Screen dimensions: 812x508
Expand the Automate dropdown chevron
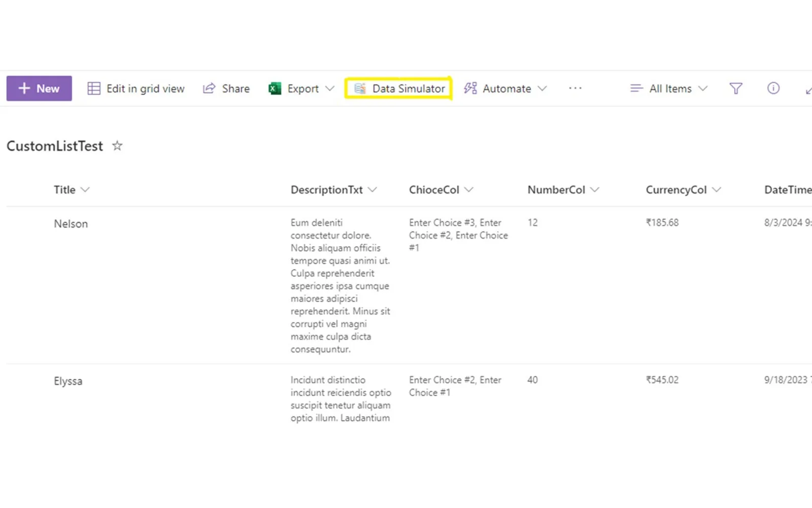pos(542,88)
